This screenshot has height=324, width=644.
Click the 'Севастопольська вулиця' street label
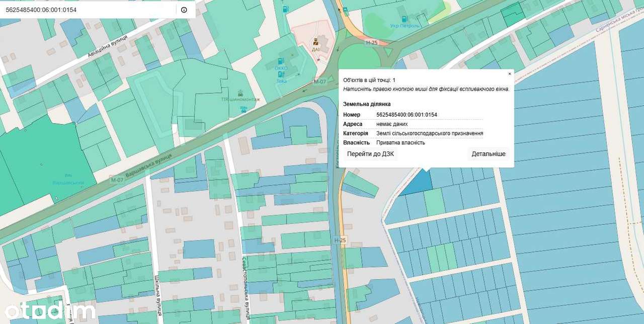click(247, 289)
